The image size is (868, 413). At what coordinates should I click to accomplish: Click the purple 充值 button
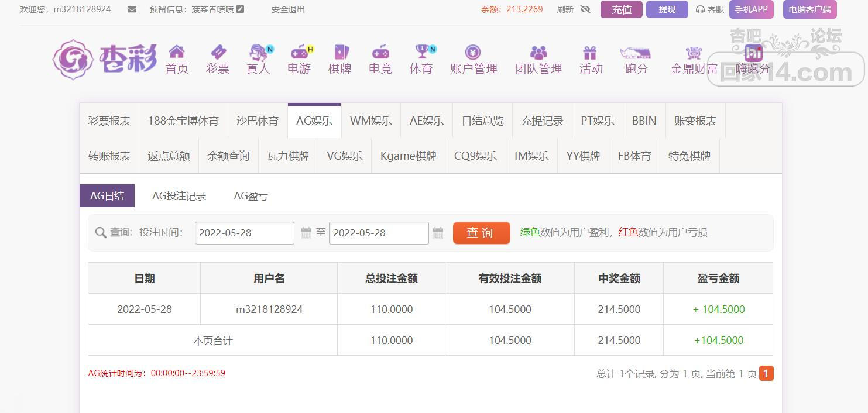pos(621,9)
